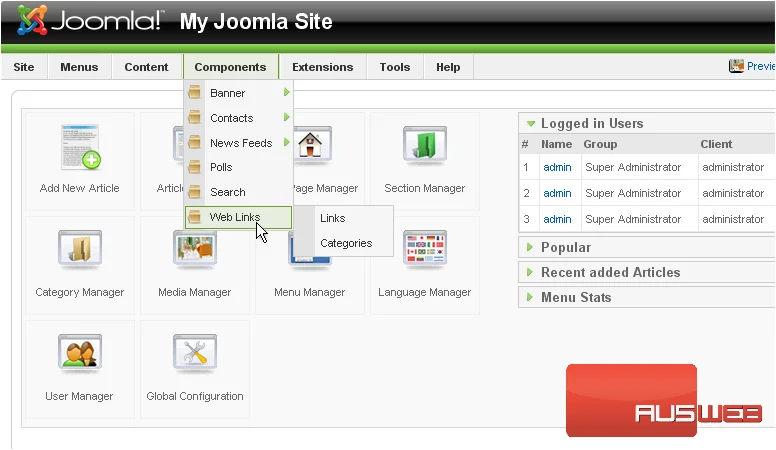The width and height of the screenshot is (776, 450).
Task: Expand the Banner submenu arrow
Action: [x=286, y=92]
